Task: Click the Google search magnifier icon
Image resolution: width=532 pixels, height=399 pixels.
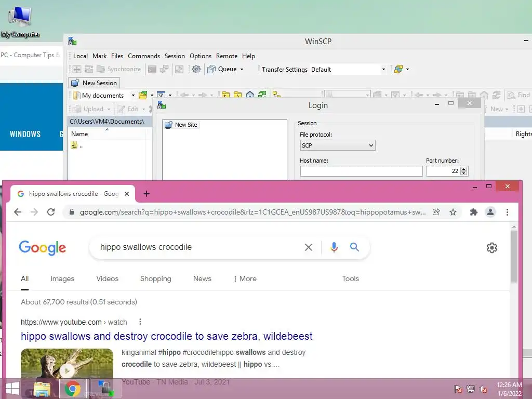Action: (354, 247)
